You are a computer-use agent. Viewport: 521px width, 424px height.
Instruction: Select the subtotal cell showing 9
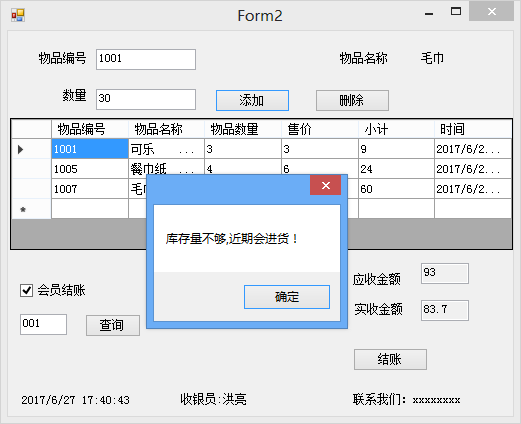click(x=396, y=149)
